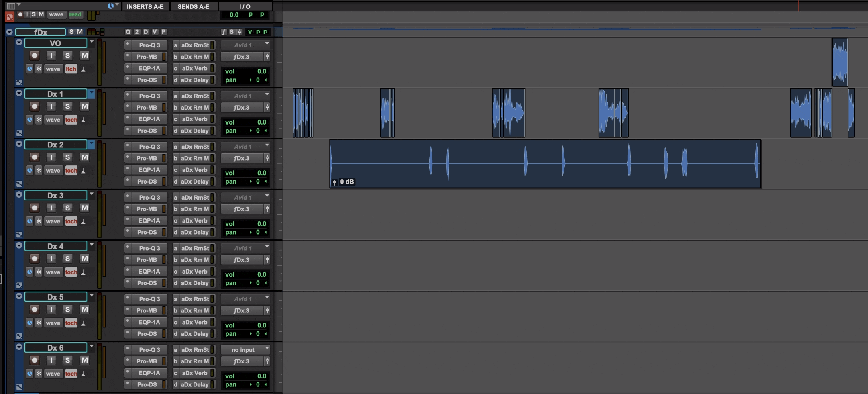
Task: Click send selector 'a' on Dx 2 track
Action: 175,147
